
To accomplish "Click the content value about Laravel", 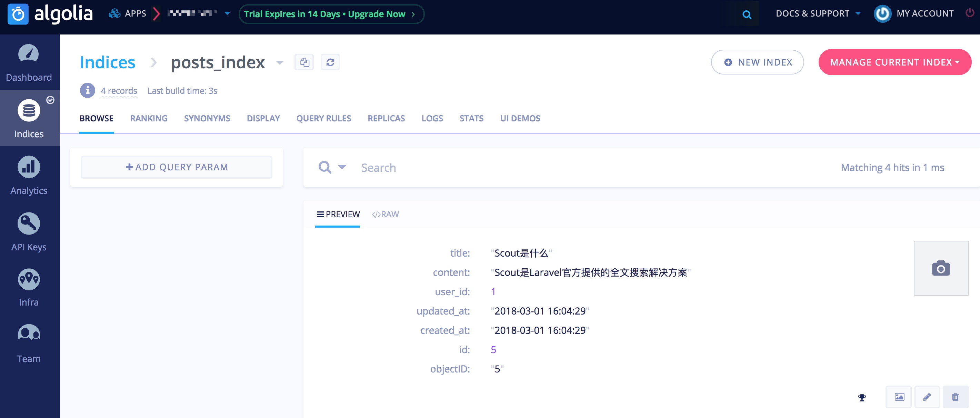I will pos(590,272).
